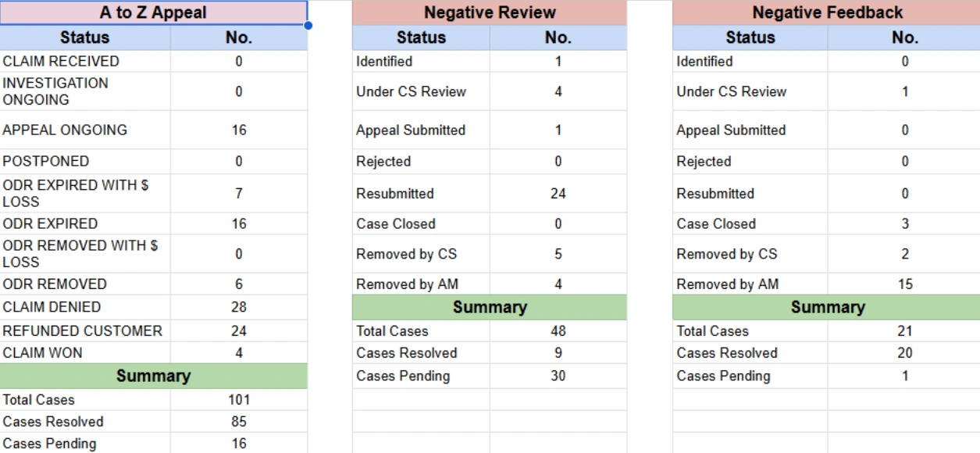Click Negative Feedback Cases Resolved value 20

[x=904, y=353]
